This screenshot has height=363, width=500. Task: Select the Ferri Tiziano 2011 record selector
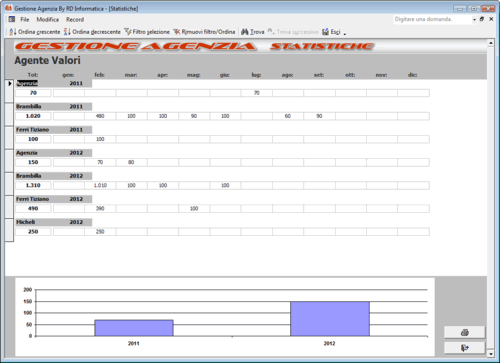[9, 137]
